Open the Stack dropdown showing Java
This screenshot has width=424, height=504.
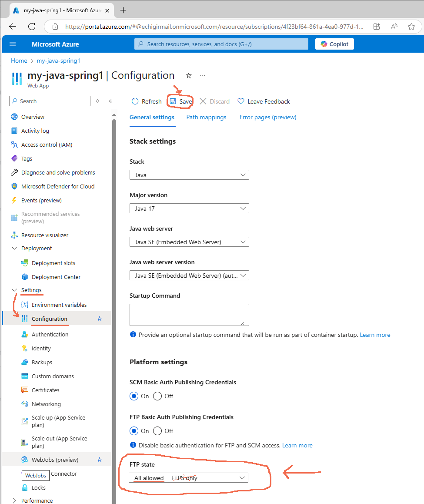(189, 175)
